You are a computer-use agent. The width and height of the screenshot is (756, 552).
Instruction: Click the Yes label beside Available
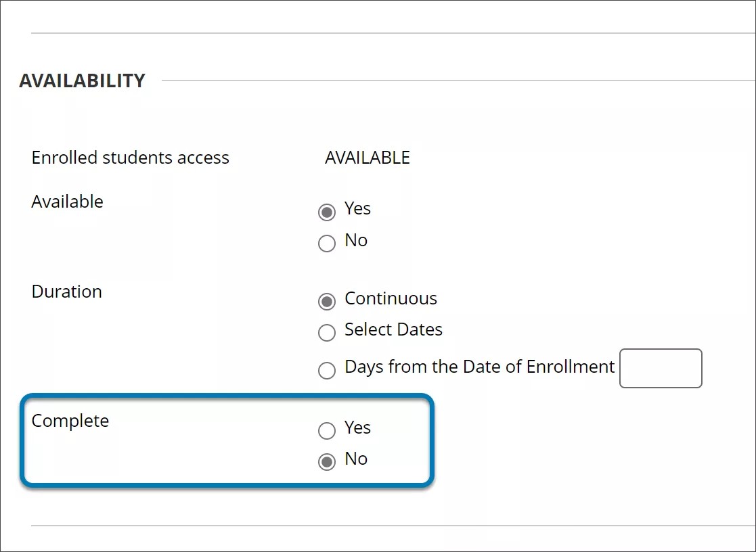357,209
